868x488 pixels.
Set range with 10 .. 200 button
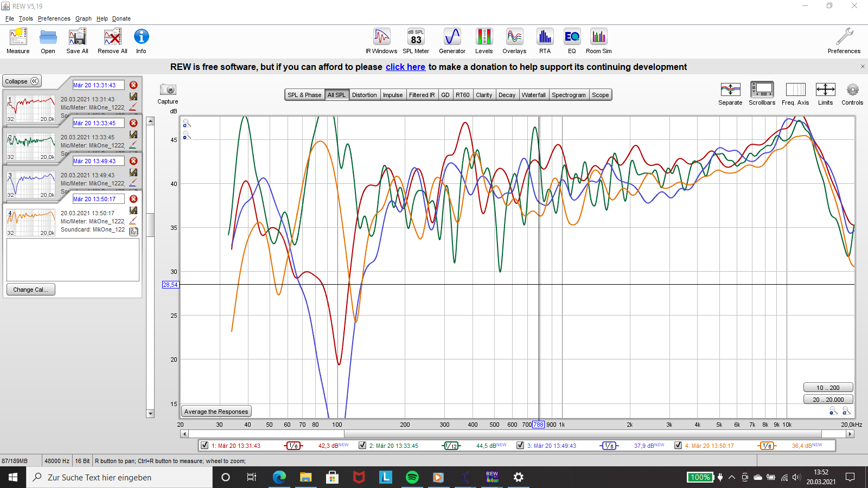tap(828, 388)
